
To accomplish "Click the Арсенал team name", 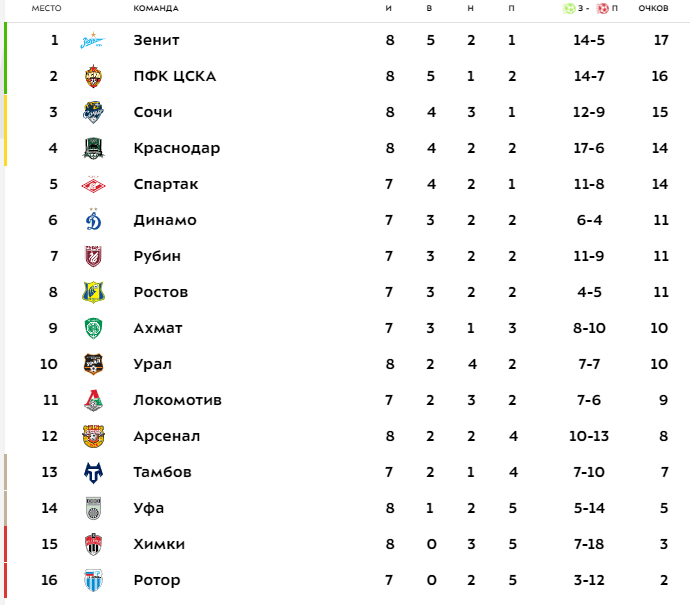I will tap(166, 437).
